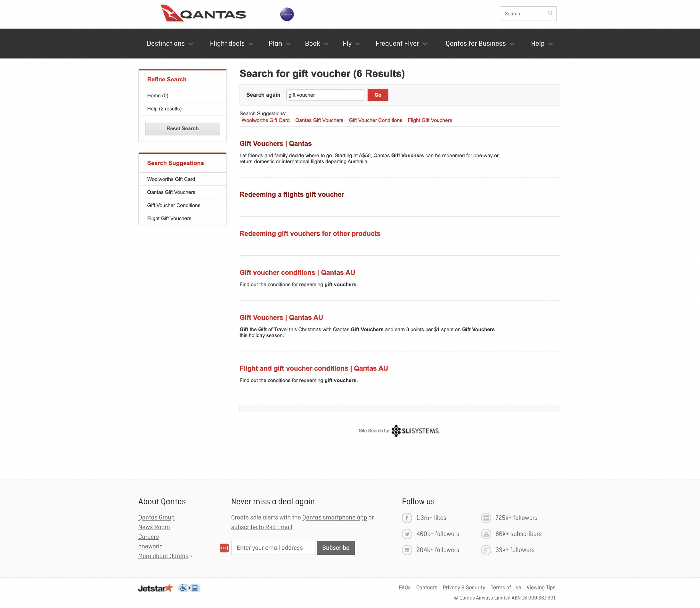Filter results by Help (2 results)
The width and height of the screenshot is (700, 608).
[183, 109]
